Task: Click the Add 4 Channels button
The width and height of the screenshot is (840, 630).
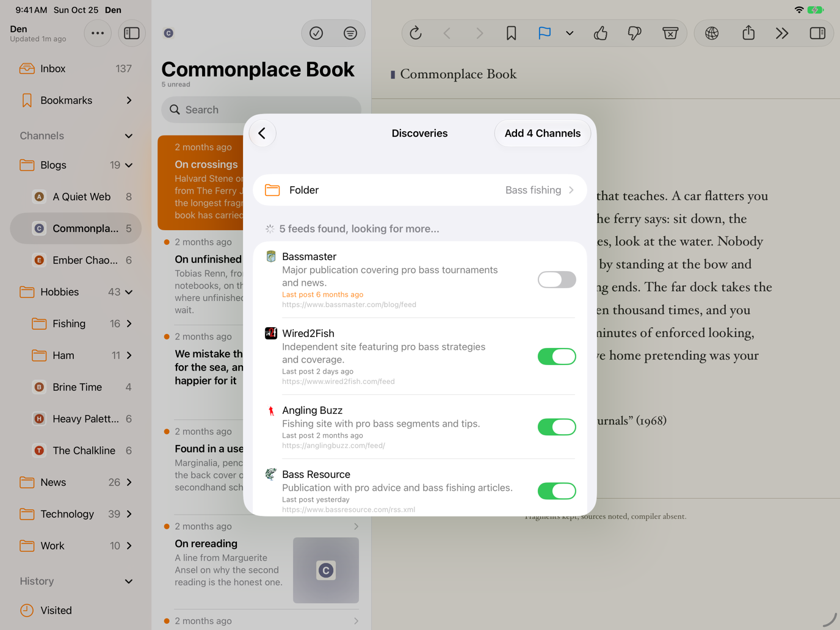Action: (x=543, y=133)
